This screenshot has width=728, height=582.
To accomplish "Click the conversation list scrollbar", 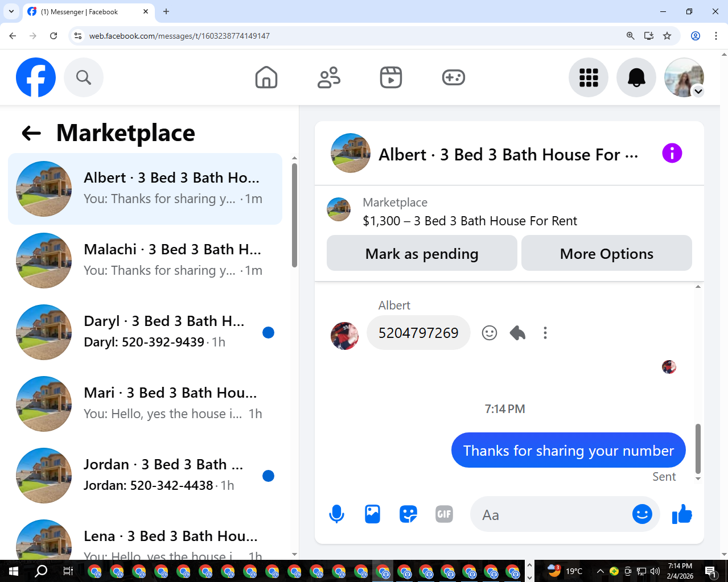I will point(294,215).
